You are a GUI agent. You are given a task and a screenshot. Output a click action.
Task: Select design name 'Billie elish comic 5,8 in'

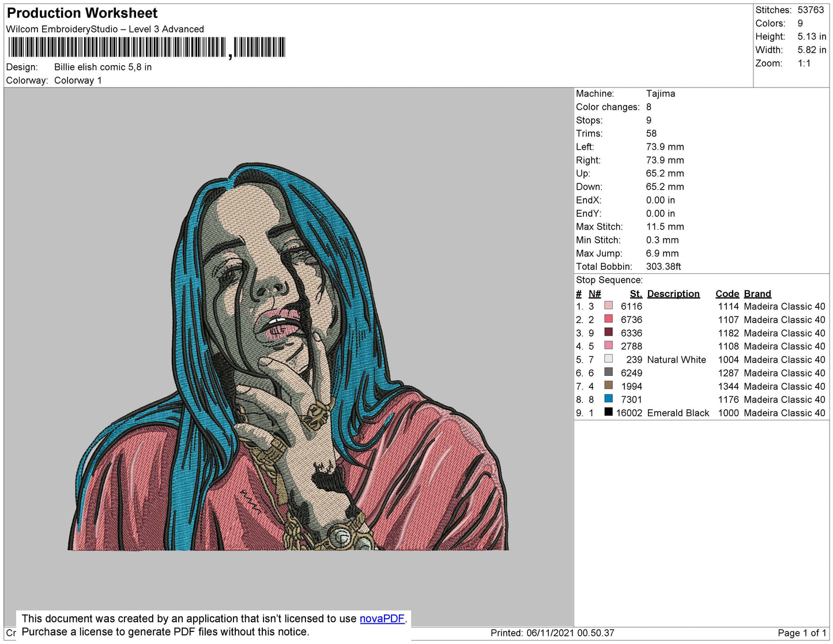[103, 67]
